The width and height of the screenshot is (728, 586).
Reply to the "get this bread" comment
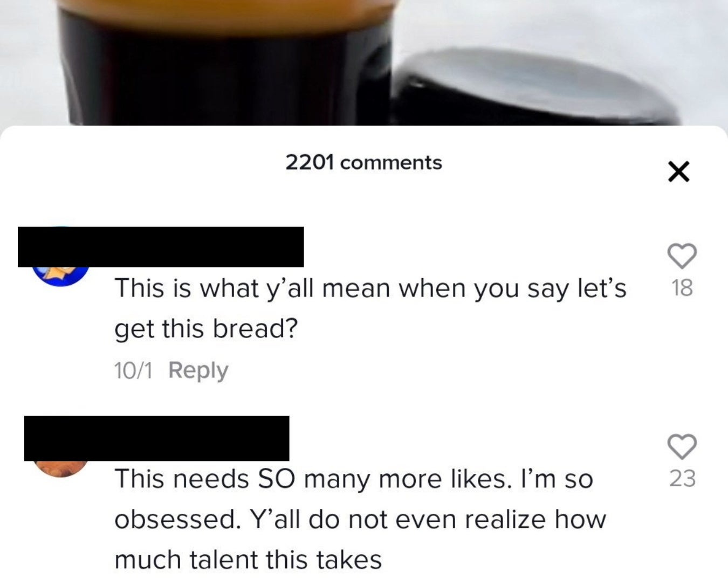click(x=198, y=370)
